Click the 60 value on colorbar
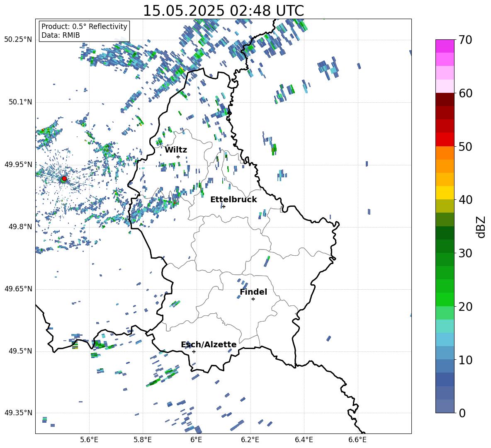This screenshot has width=491, height=448. click(465, 93)
